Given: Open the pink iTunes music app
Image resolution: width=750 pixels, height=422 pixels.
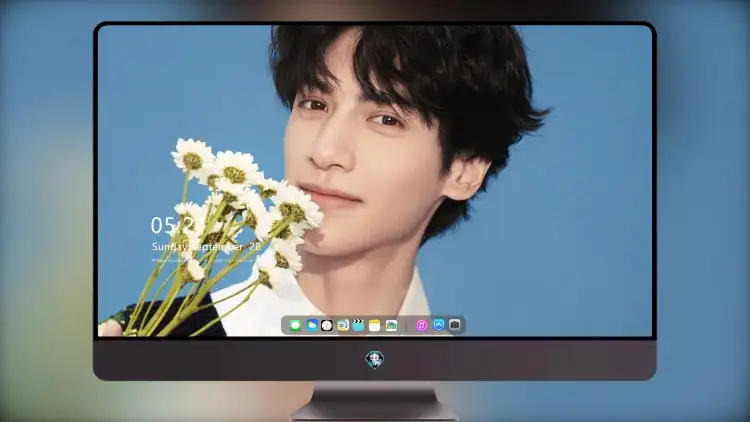Looking at the screenshot, I should point(421,326).
